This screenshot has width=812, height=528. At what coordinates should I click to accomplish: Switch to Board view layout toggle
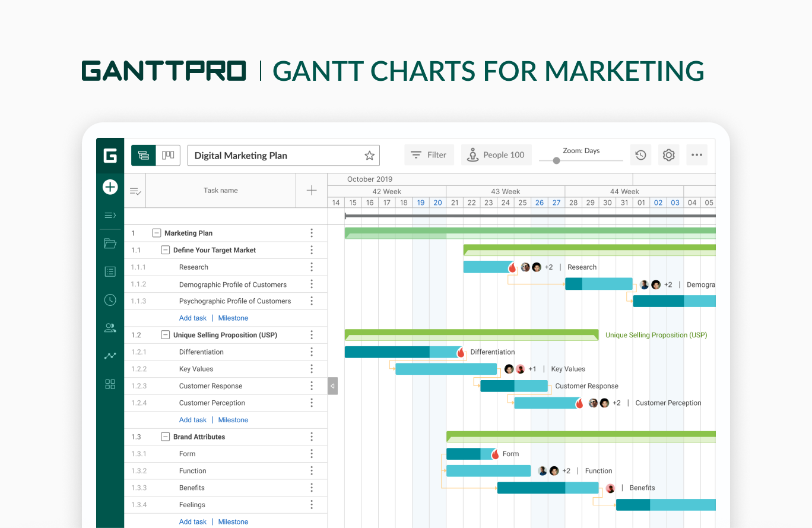click(168, 154)
